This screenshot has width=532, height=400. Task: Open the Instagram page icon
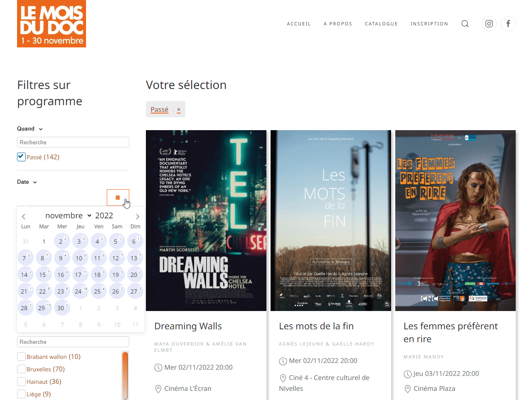(489, 24)
